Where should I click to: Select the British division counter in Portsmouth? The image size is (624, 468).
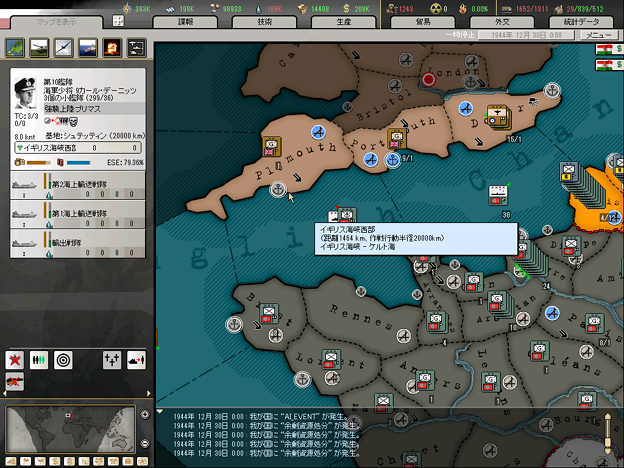click(x=397, y=139)
